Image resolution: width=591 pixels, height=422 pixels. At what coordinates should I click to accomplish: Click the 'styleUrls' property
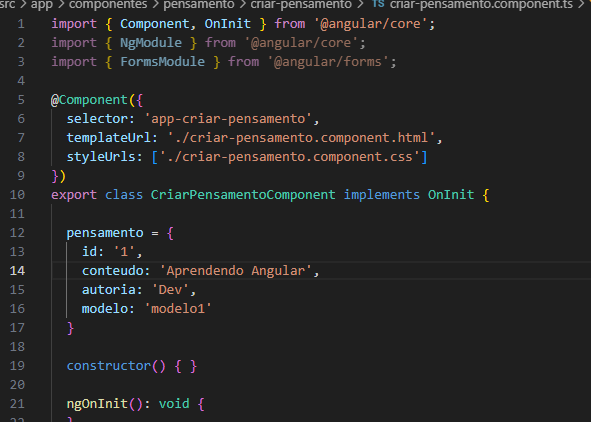coord(101,157)
